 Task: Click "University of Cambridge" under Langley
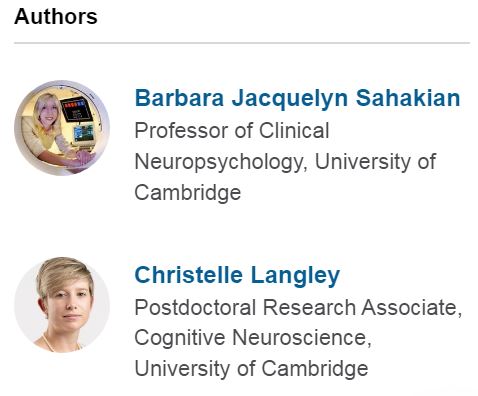coord(251,369)
